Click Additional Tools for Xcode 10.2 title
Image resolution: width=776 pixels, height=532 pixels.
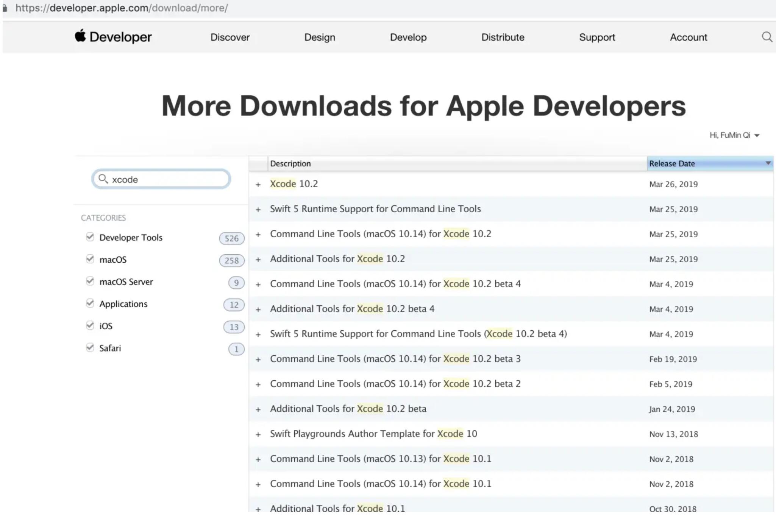pos(337,259)
